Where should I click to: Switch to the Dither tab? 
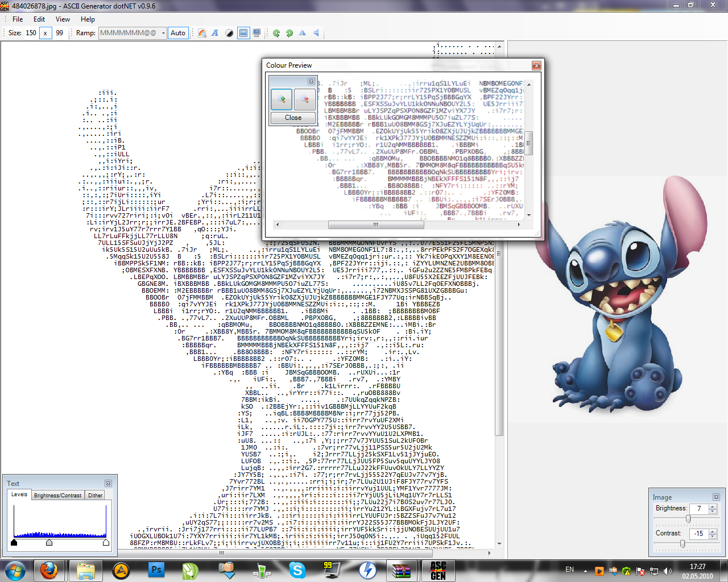pyautogui.click(x=96, y=495)
